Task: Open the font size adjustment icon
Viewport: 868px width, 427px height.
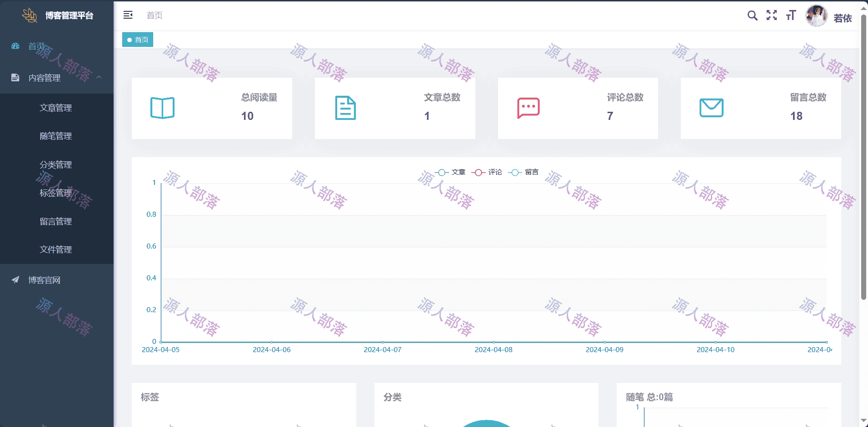Action: coord(791,15)
